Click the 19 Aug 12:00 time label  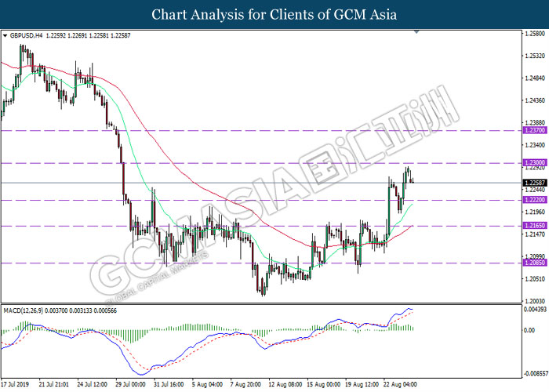coord(362,384)
